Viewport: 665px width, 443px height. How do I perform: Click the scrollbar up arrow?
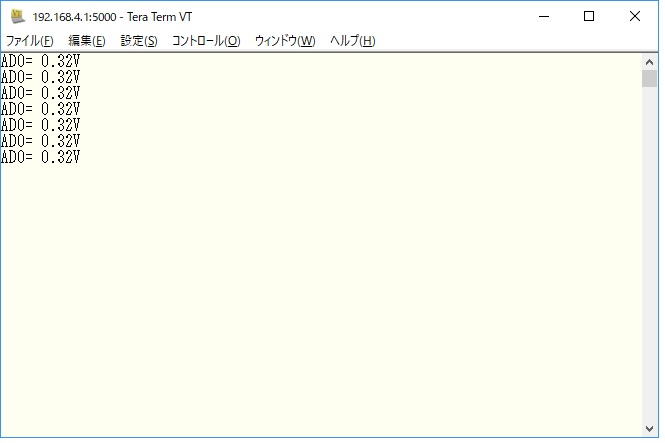(649, 62)
